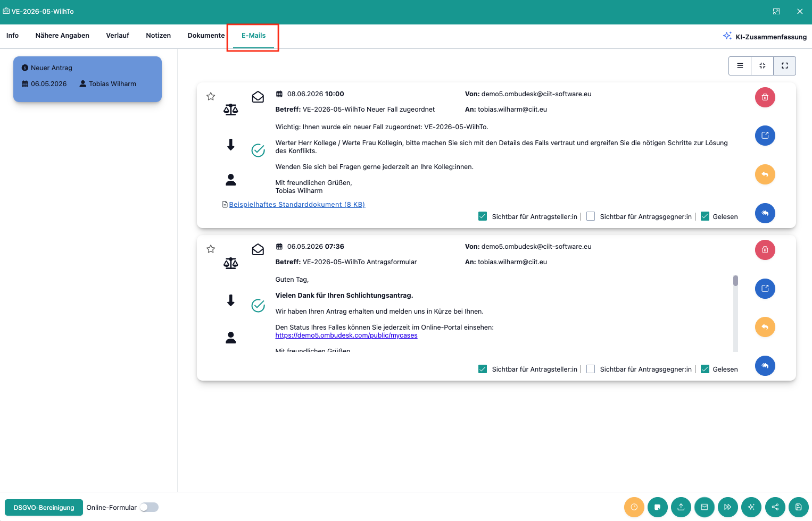
Task: Click the orange clock reminder button
Action: (x=634, y=507)
